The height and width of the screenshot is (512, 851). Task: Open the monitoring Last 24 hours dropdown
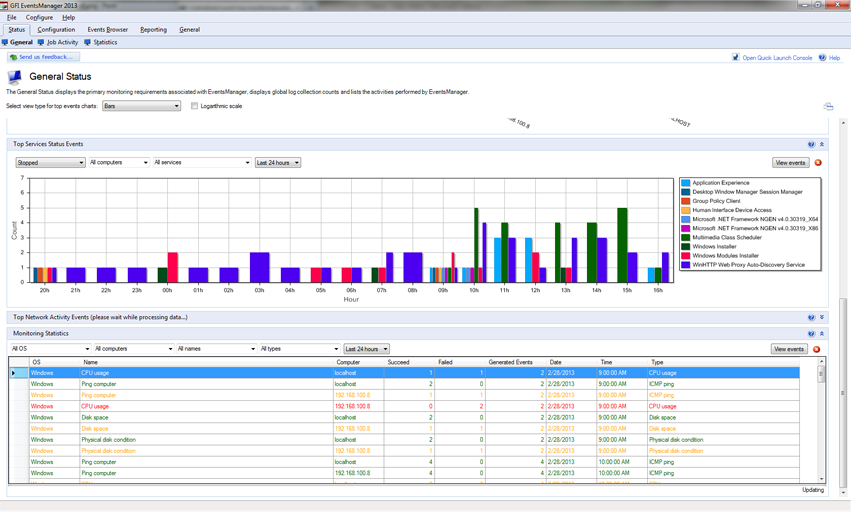pos(366,349)
